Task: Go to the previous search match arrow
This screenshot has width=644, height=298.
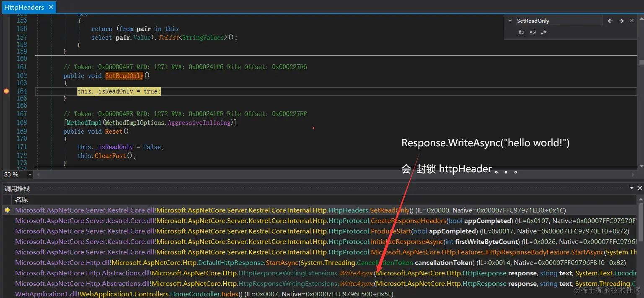Action: (x=610, y=21)
